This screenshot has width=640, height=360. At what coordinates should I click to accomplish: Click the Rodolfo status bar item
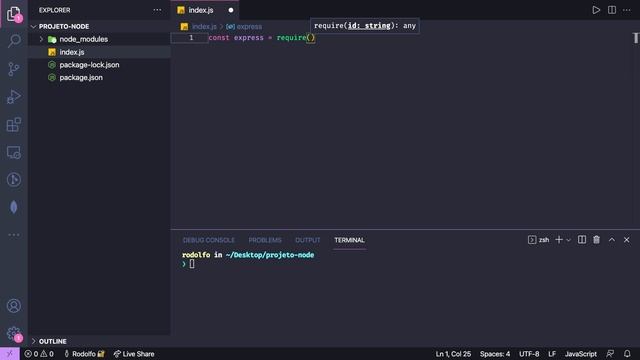pos(84,354)
